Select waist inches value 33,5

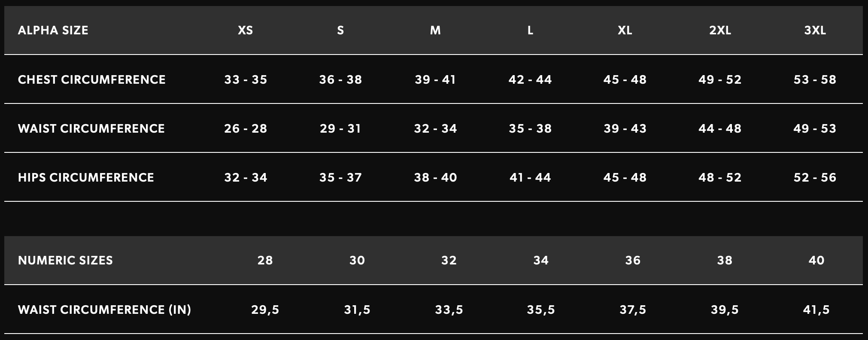449,310
